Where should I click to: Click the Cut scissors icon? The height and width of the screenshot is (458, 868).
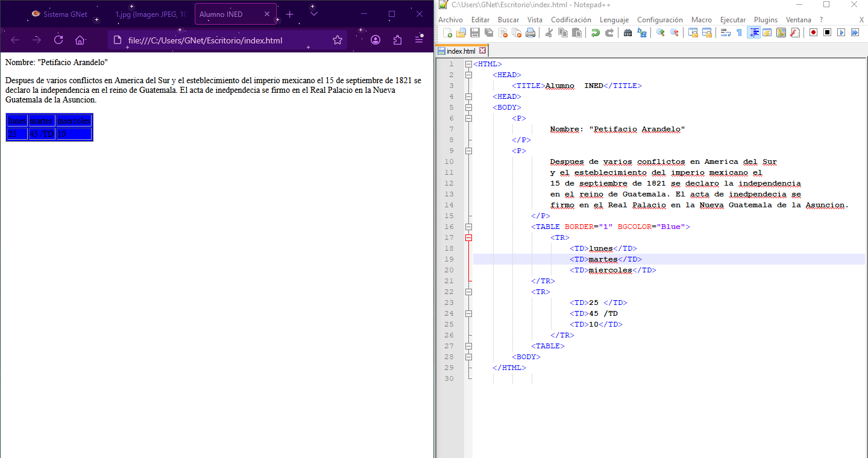point(549,33)
